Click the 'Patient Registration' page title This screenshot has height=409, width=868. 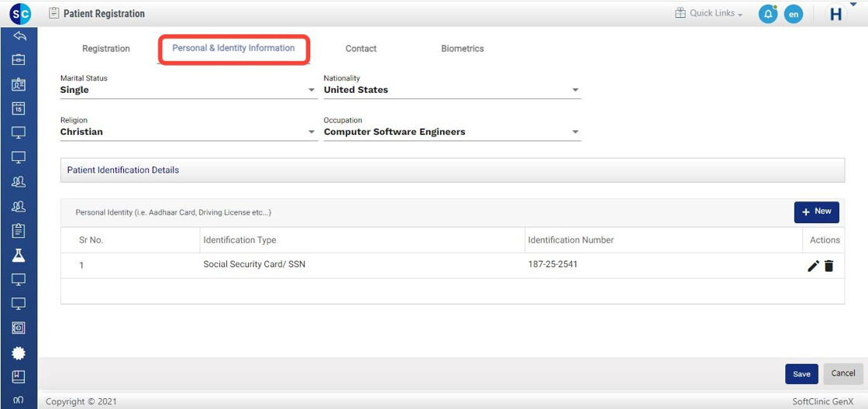(x=104, y=14)
